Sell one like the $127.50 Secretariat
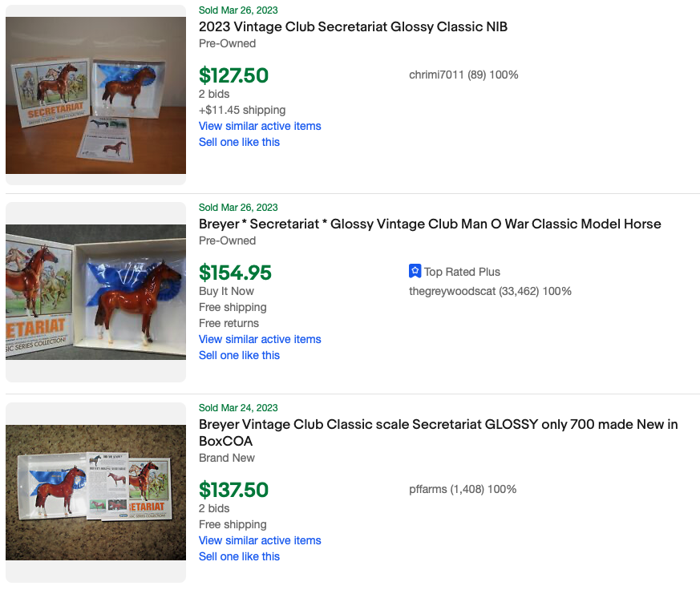 coord(239,142)
